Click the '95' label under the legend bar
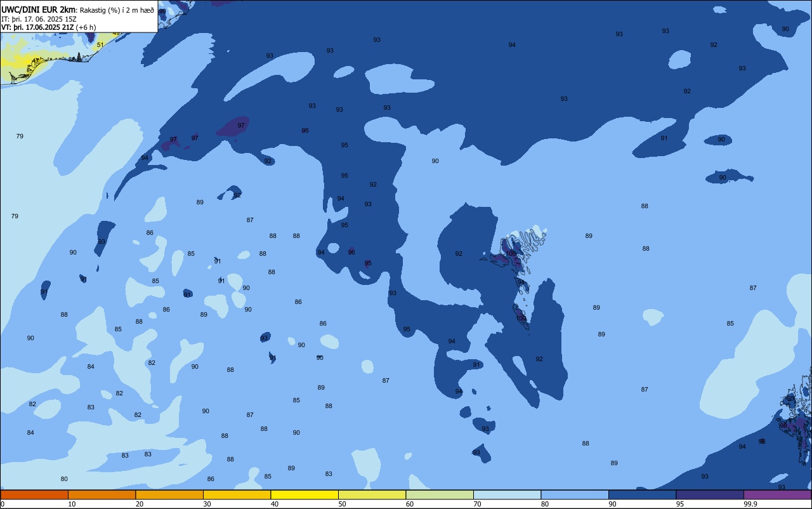Image resolution: width=812 pixels, height=509 pixels. point(680,504)
